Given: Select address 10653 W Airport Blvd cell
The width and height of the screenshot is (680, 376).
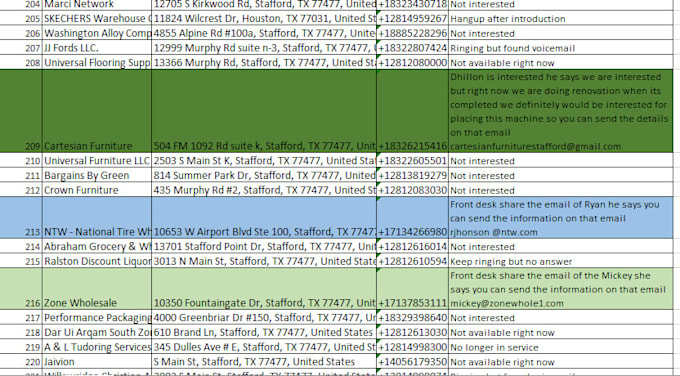Looking at the screenshot, I should click(264, 218).
